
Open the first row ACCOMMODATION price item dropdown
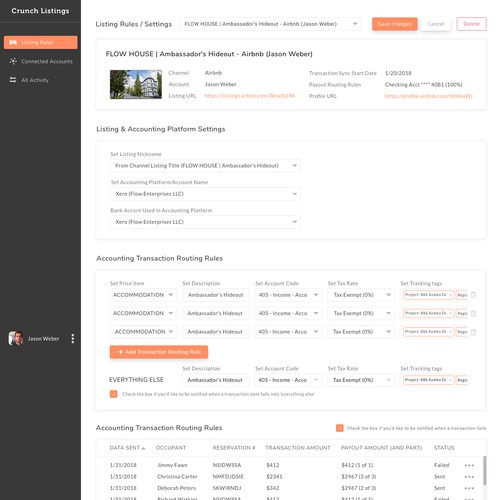143,295
